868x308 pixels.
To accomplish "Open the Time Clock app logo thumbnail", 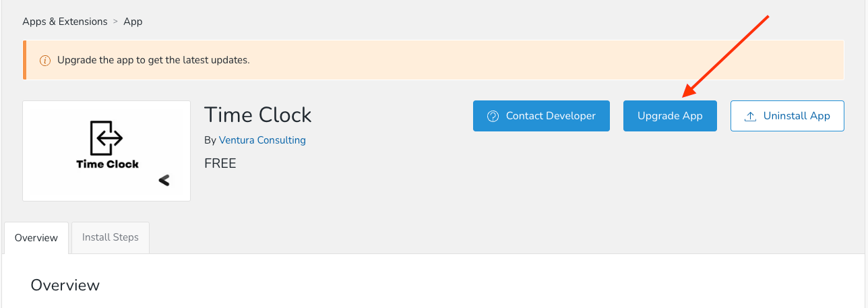I will pyautogui.click(x=106, y=151).
